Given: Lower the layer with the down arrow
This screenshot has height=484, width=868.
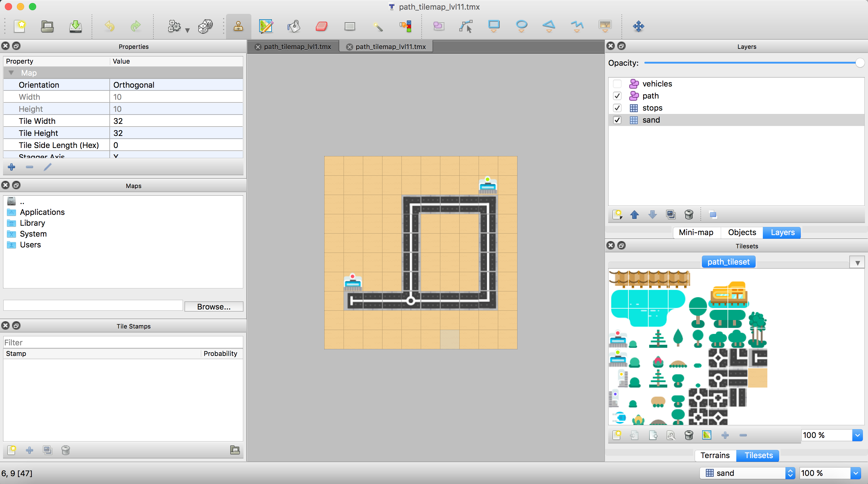Looking at the screenshot, I should 652,215.
